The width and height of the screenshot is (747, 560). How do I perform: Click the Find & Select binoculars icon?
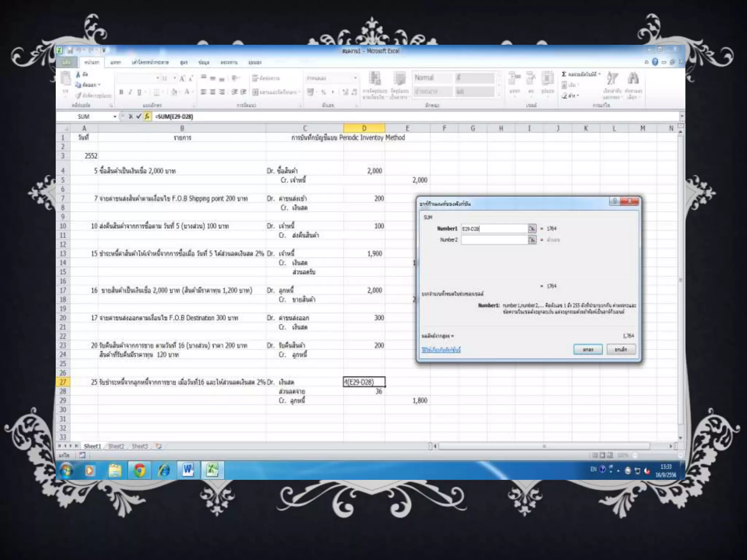[633, 79]
